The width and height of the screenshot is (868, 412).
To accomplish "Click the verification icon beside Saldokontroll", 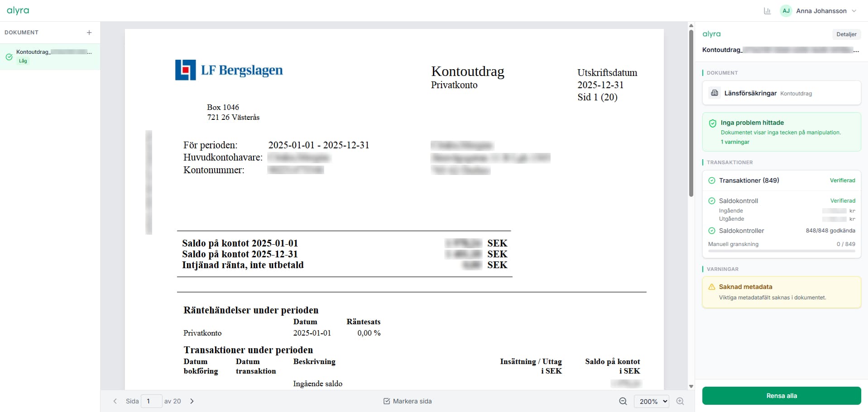I will pyautogui.click(x=712, y=201).
